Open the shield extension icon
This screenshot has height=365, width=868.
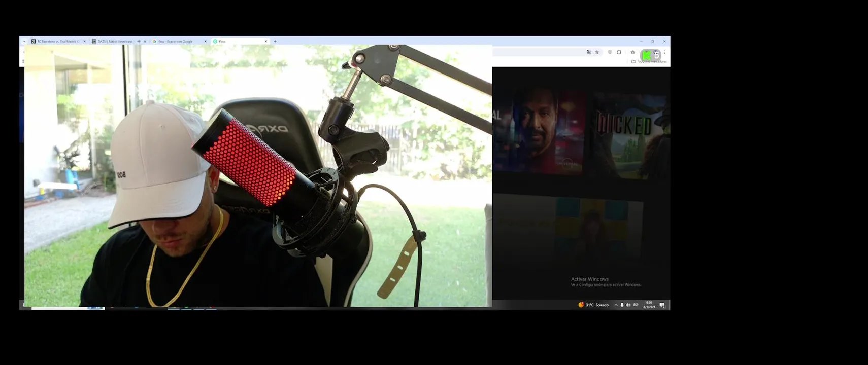[610, 52]
